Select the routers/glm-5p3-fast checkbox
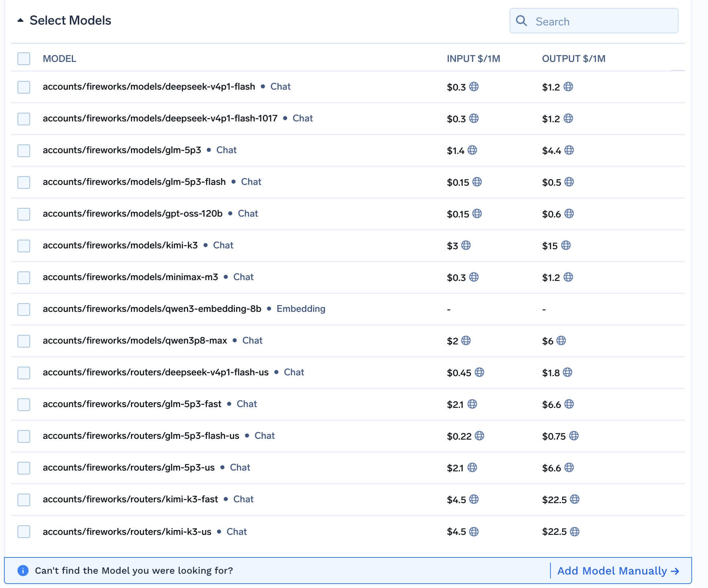Viewport: 708px width, 588px height. pyautogui.click(x=24, y=405)
